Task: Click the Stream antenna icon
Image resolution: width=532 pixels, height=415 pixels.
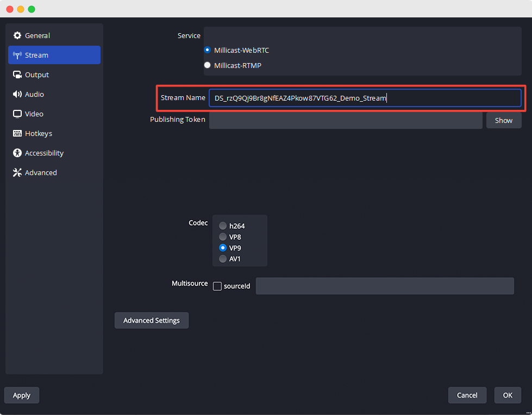Action: (x=17, y=55)
